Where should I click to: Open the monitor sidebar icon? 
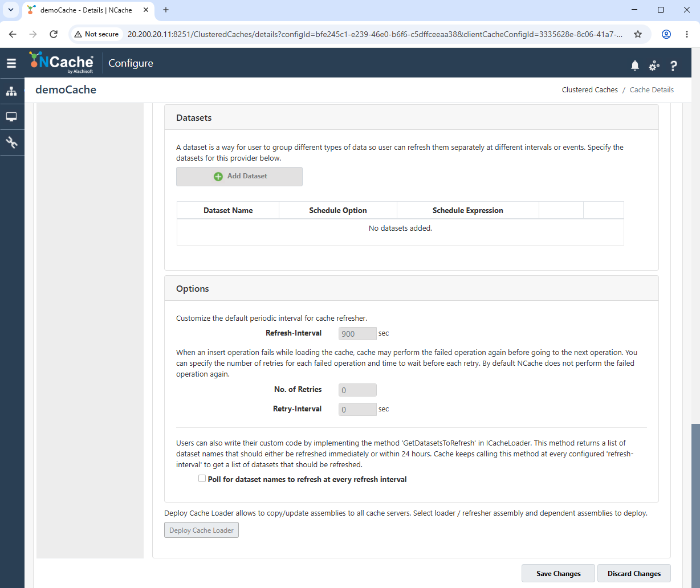coord(11,117)
